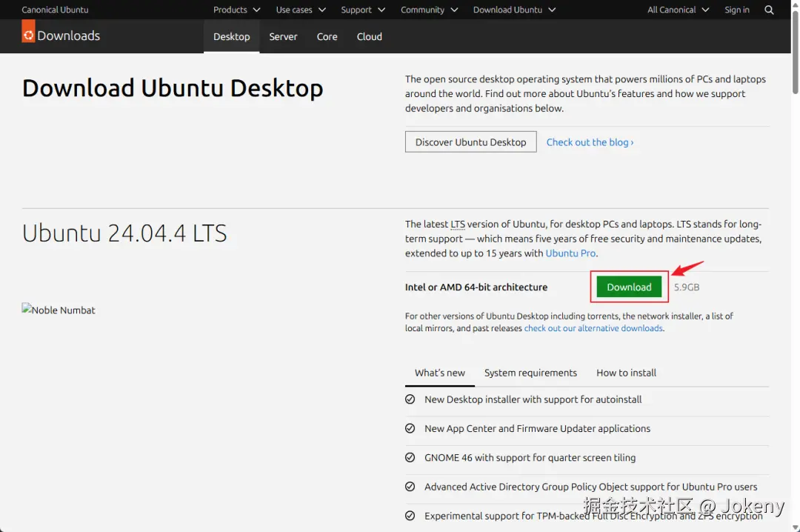
Task: Click the scrollbar down arrow
Action: click(x=795, y=528)
